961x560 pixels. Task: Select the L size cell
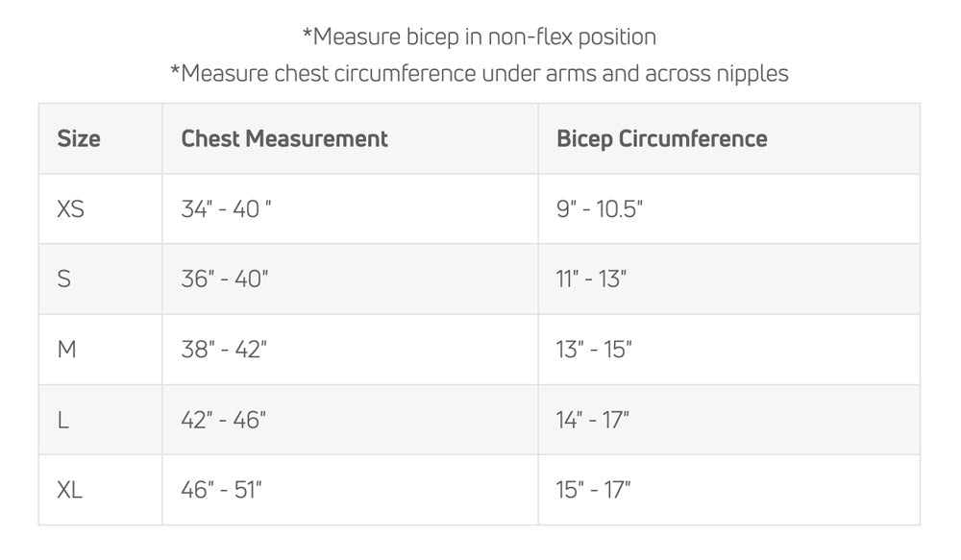pyautogui.click(x=101, y=420)
